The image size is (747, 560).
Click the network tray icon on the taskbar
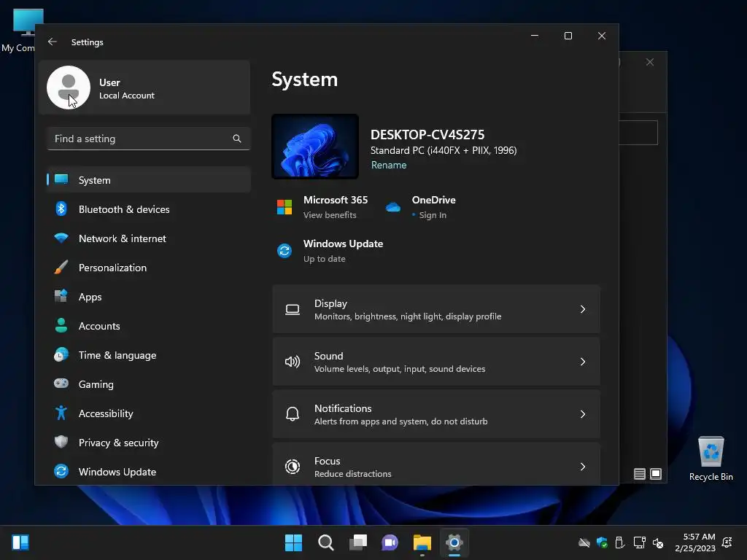tap(639, 542)
